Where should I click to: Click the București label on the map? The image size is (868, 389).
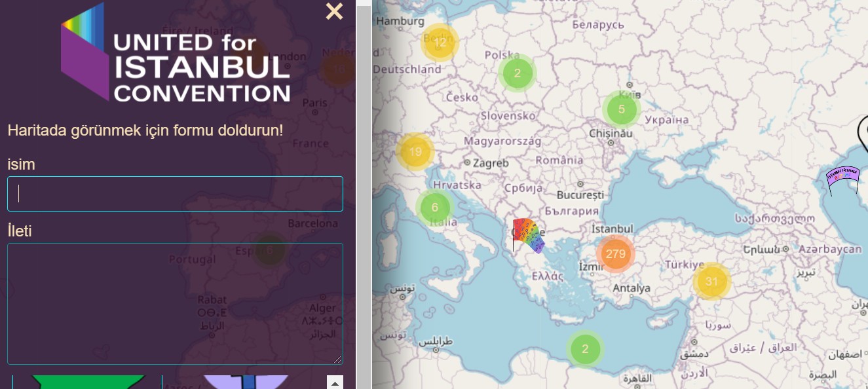pos(580,195)
